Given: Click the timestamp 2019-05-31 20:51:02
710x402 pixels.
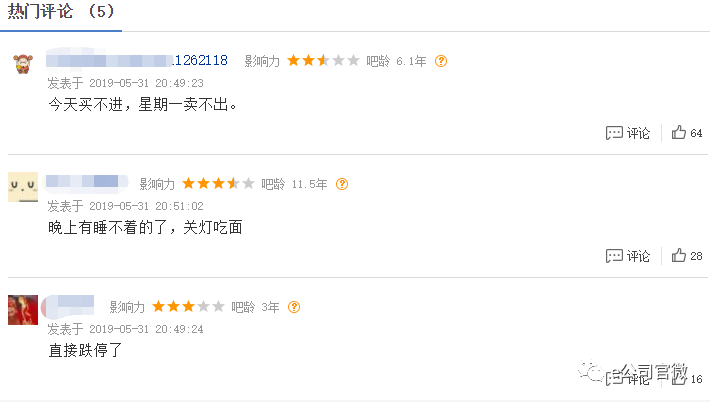Looking at the screenshot, I should coord(146,206).
